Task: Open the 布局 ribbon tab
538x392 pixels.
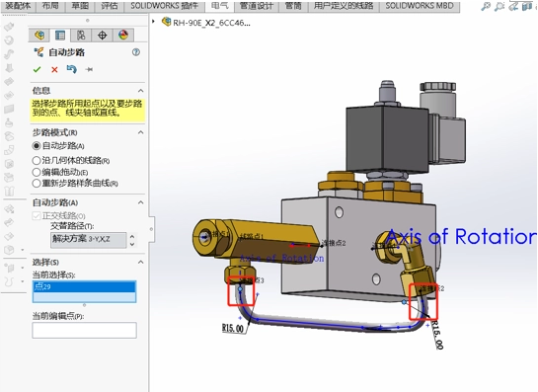Action: pos(50,6)
